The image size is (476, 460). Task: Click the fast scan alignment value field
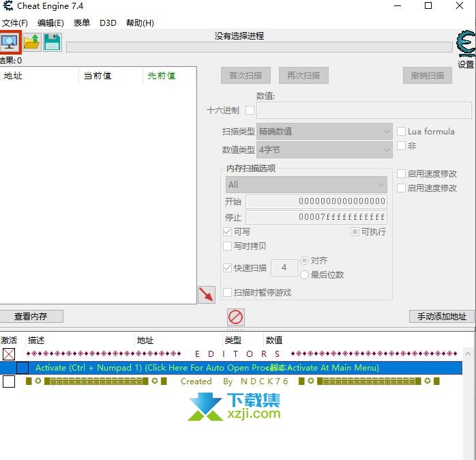[284, 268]
